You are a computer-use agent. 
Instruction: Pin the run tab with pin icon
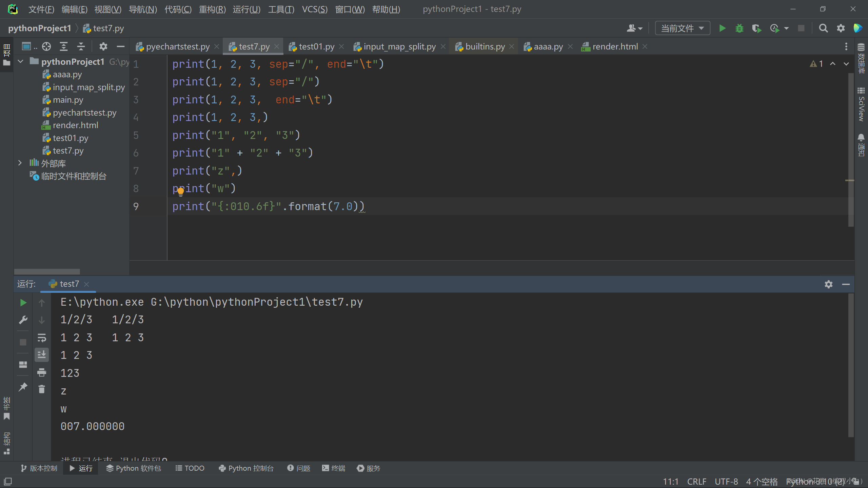click(23, 387)
